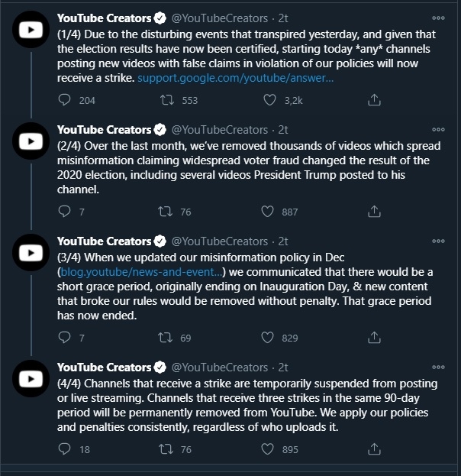Open more options on the (2/4) tweet
461x476 pixels.
click(x=438, y=130)
